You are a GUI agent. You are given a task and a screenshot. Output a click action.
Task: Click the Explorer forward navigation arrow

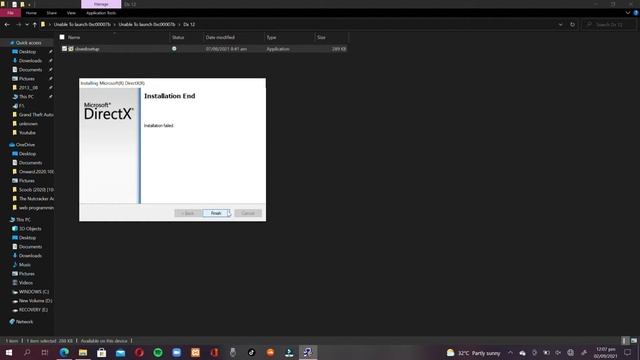point(18,24)
